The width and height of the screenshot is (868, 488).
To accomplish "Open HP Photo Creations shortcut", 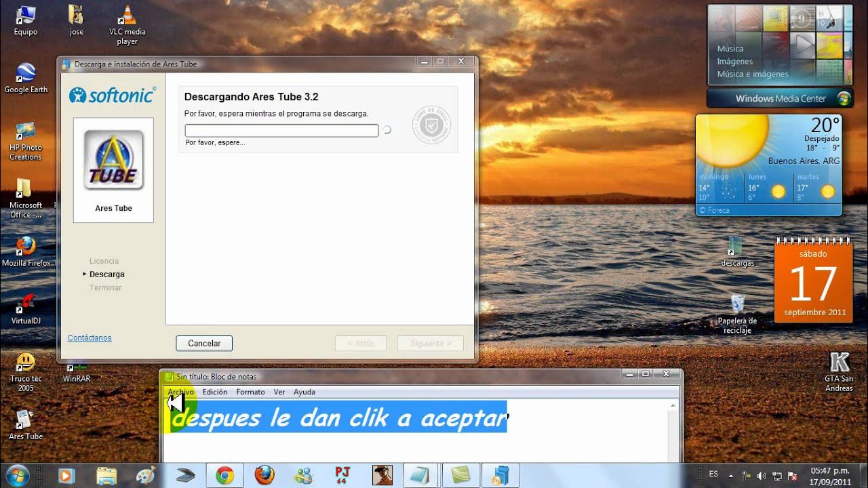I will (x=26, y=141).
